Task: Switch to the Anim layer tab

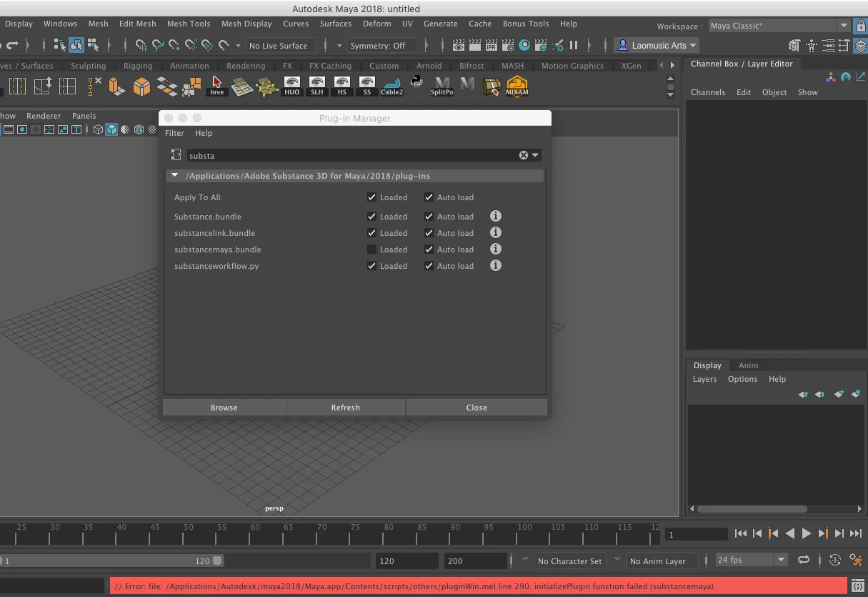Action: click(x=748, y=365)
